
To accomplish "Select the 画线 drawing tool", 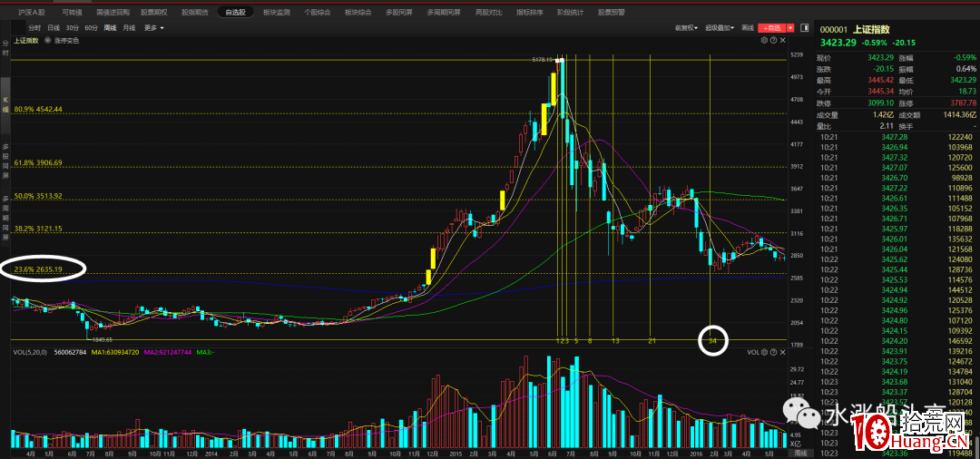I will pyautogui.click(x=748, y=28).
